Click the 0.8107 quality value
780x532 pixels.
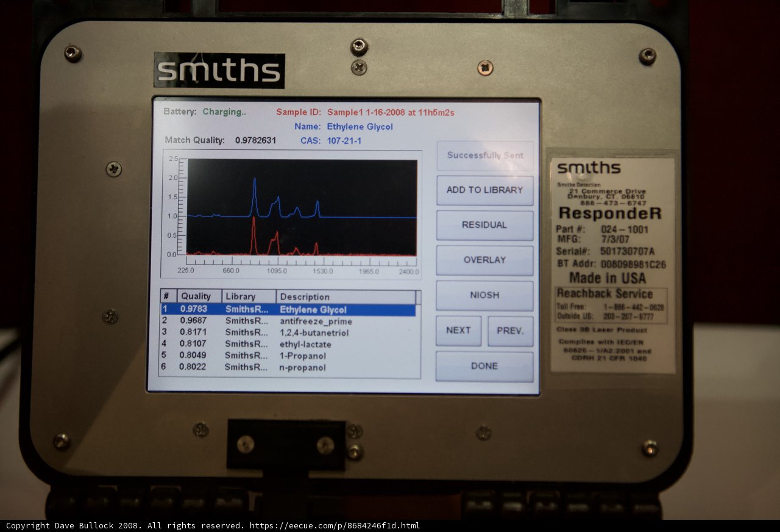pos(193,344)
